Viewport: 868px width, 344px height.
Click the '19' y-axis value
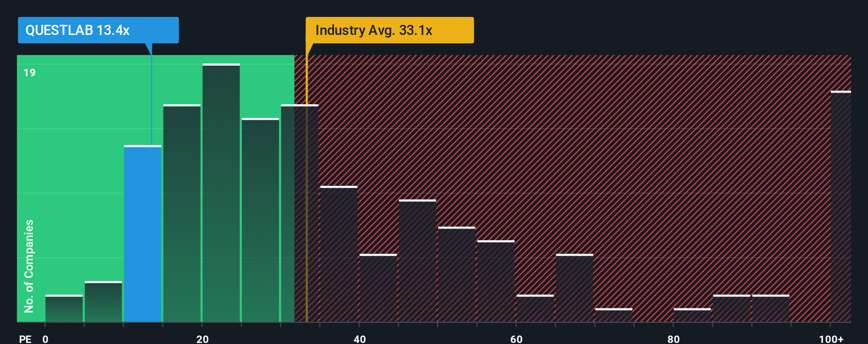point(30,73)
